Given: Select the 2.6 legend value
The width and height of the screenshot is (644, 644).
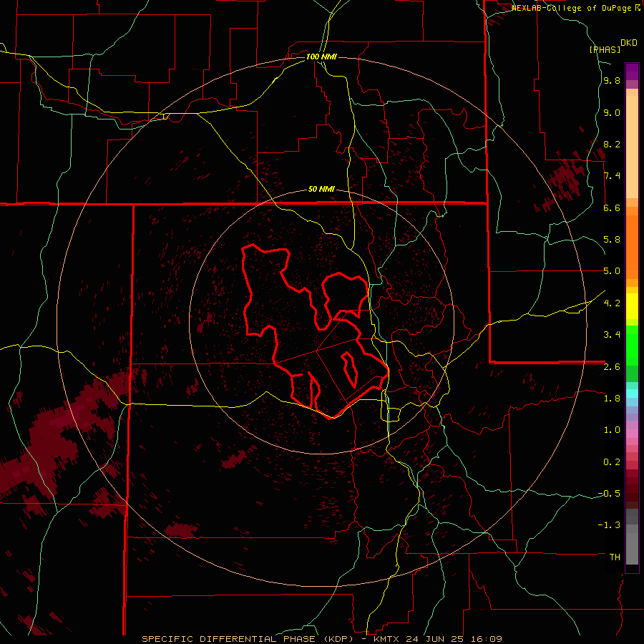Looking at the screenshot, I should (x=612, y=367).
